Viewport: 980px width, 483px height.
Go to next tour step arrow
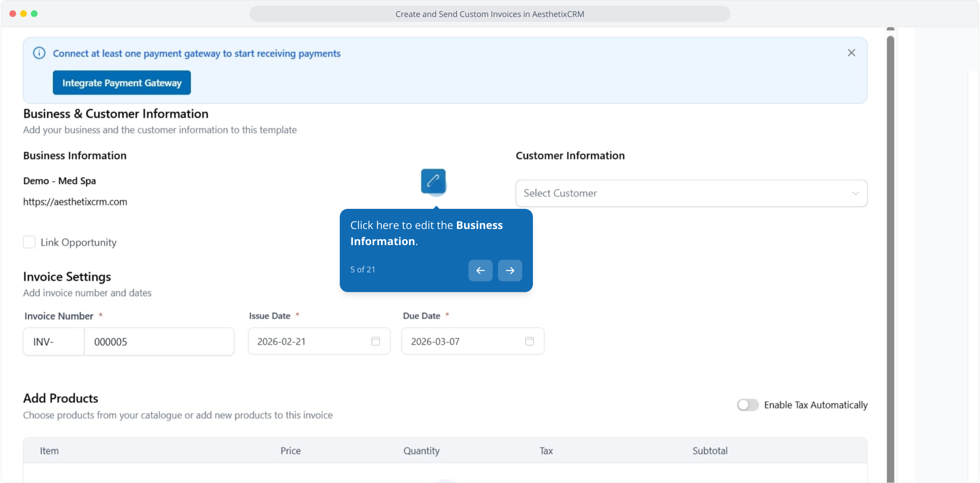(510, 271)
